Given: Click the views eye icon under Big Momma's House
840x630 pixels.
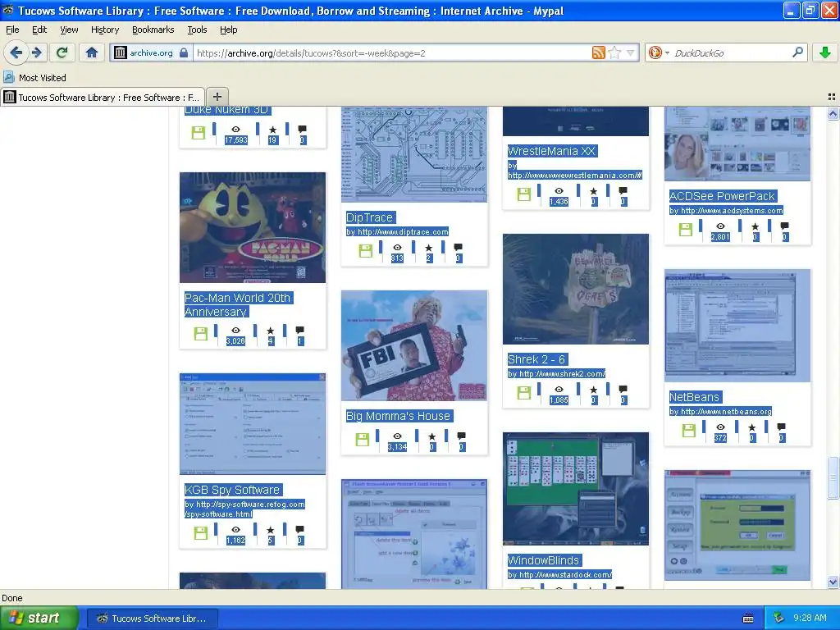Looking at the screenshot, I should 397,436.
